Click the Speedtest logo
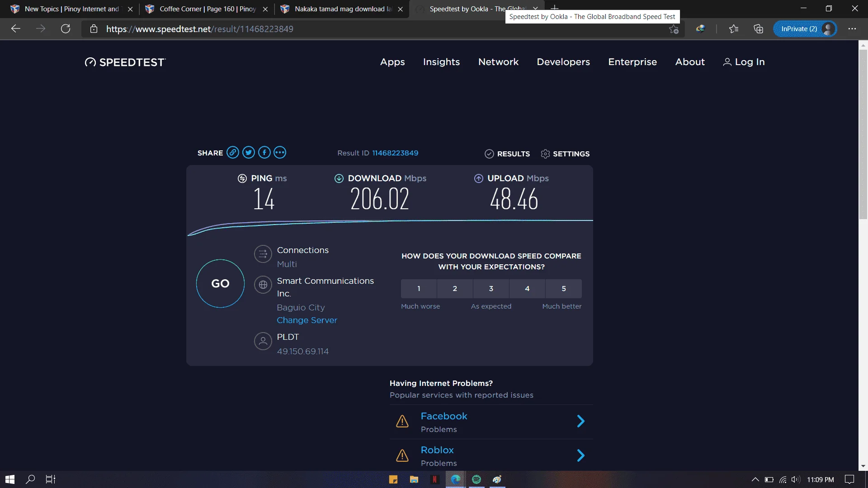Screen dimensions: 868x488 (125, 62)
